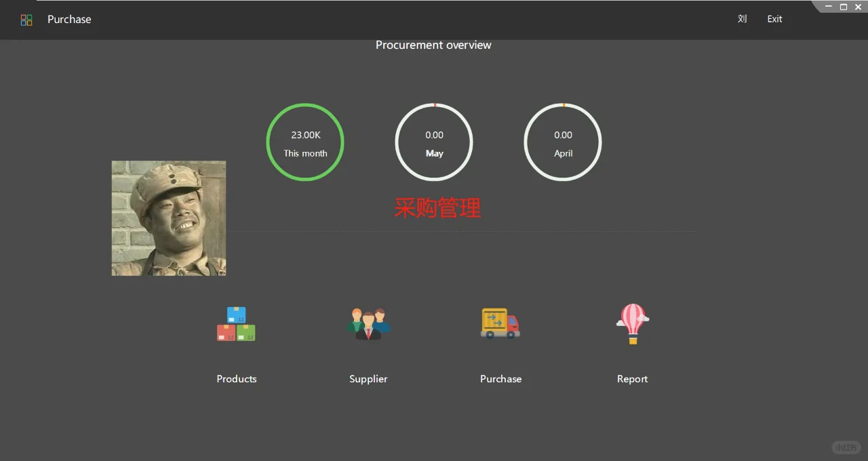Click the watermark icon at bottom right

pos(846,447)
